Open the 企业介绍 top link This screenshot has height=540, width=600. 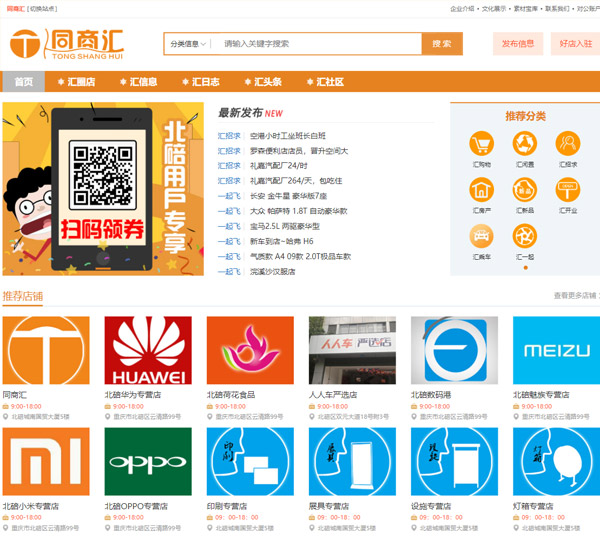point(462,9)
